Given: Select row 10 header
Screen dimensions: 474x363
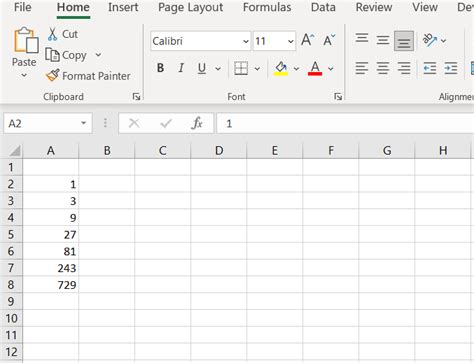Looking at the screenshot, I should point(11,318).
